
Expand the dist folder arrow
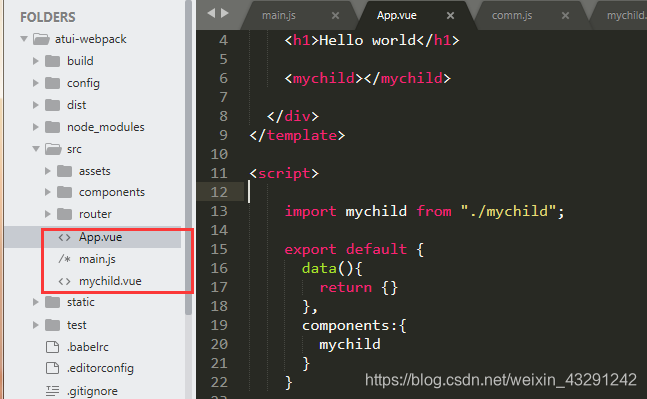tap(35, 105)
